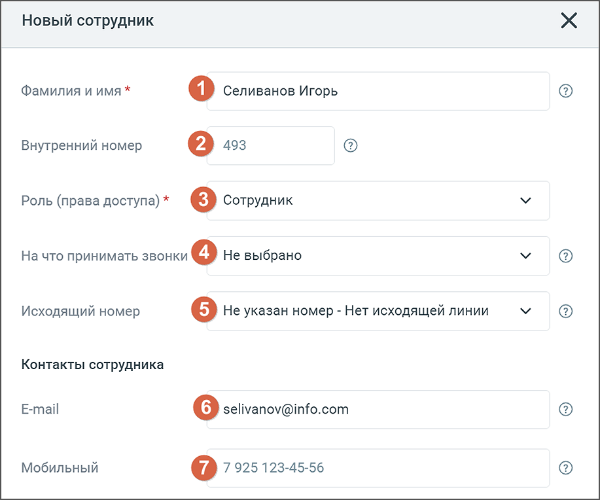
Task: Expand the Исходящий номер dropdown
Action: tap(378, 311)
